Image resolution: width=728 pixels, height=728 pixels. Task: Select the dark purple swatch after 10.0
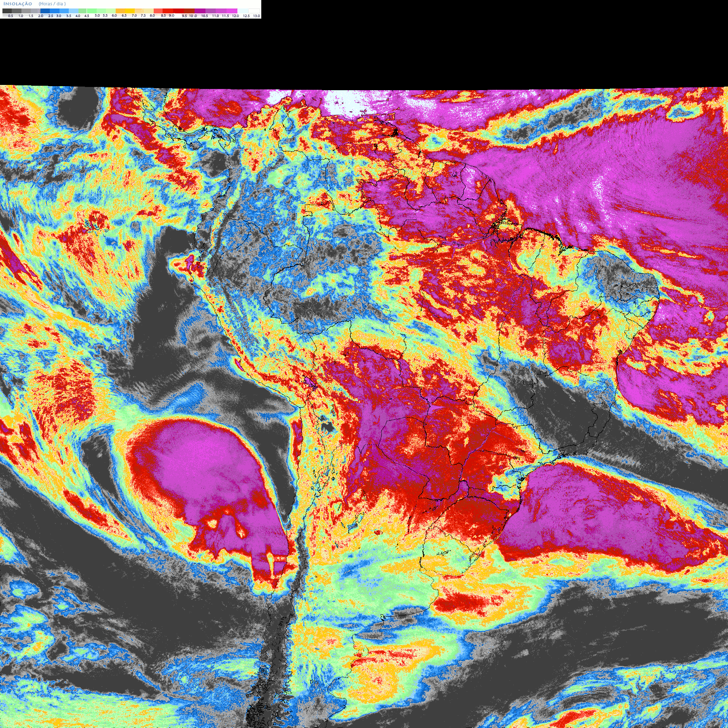tap(200, 11)
